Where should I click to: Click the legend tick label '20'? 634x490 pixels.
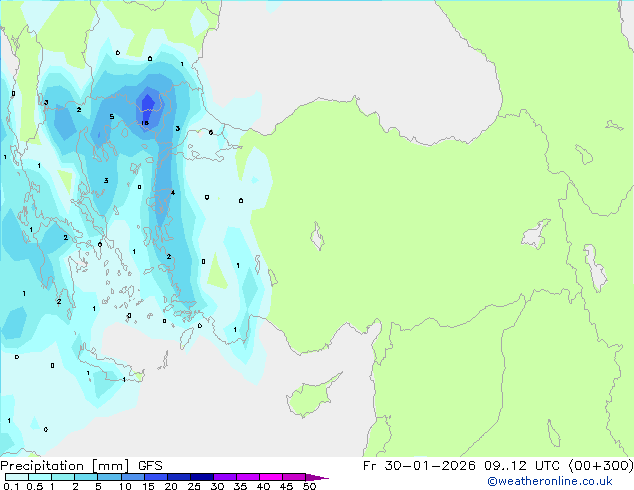point(171,486)
